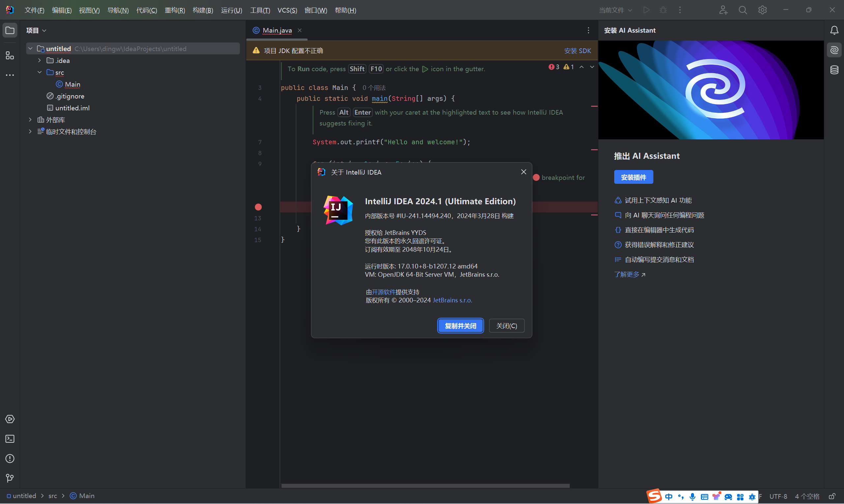844x504 pixels.
Task: Toggle the breakpoint in the editor gutter
Action: pos(258,207)
